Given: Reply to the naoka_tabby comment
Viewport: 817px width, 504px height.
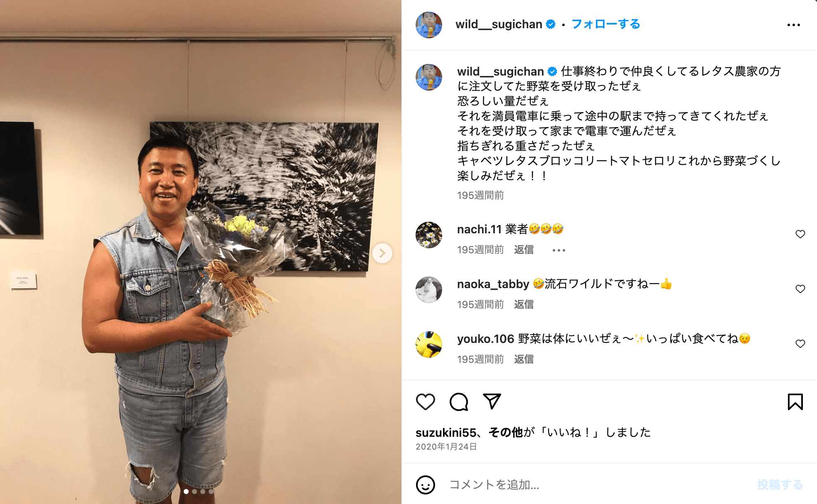Looking at the screenshot, I should pos(524,304).
